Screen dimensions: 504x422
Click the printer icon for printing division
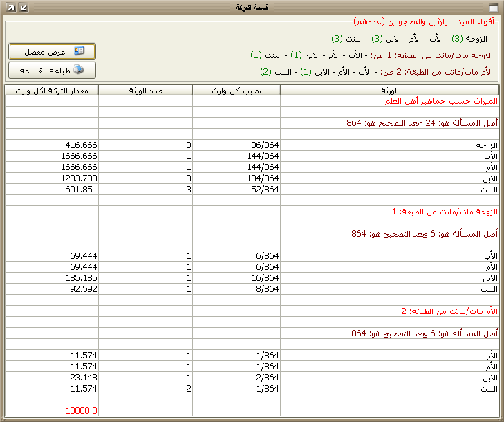pyautogui.click(x=78, y=69)
